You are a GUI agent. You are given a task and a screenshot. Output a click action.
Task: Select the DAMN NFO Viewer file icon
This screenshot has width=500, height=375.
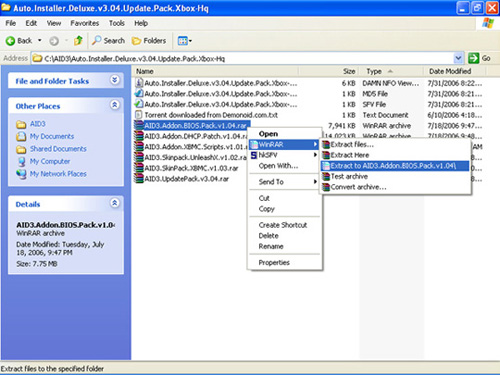coord(139,83)
